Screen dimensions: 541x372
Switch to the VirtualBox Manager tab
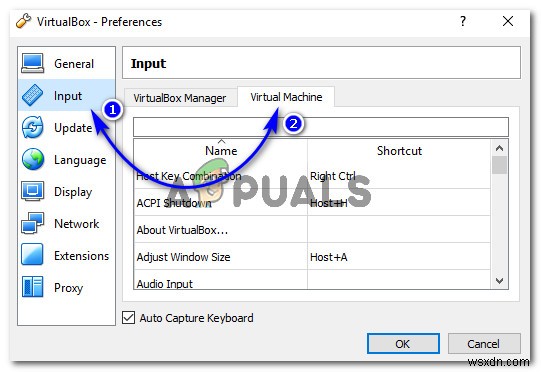180,98
